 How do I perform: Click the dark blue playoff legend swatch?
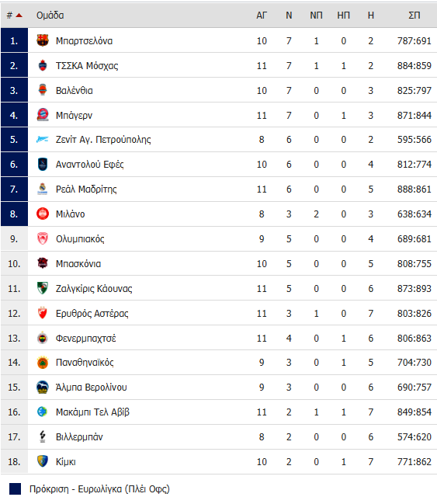pos(15,489)
